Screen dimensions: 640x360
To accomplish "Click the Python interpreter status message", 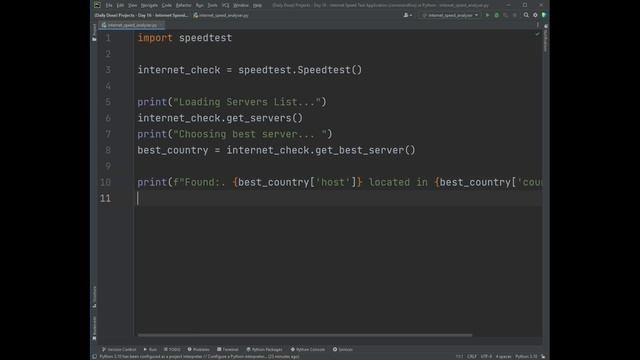I will tap(199, 356).
